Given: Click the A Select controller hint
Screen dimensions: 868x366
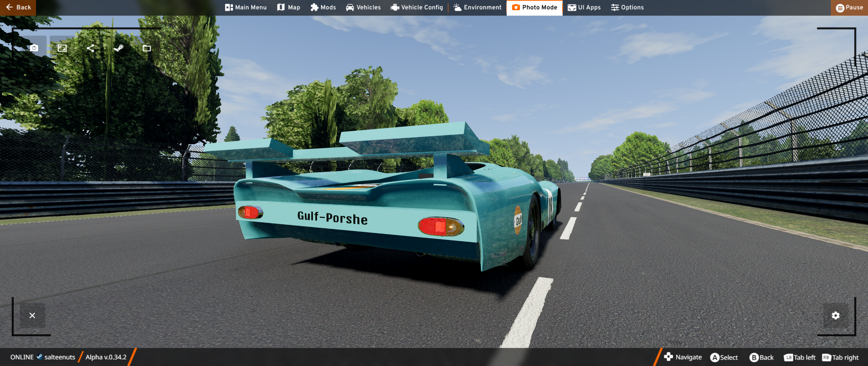Looking at the screenshot, I should (724, 358).
